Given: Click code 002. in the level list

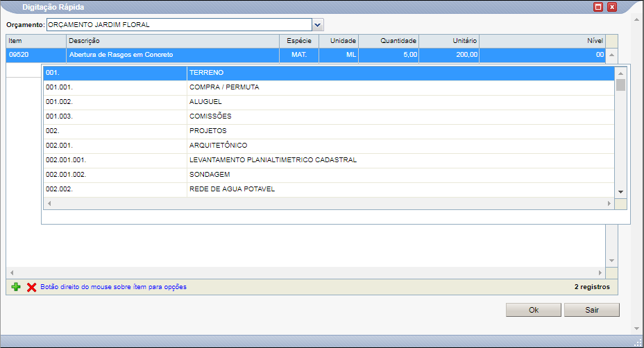Looking at the screenshot, I should coord(53,130).
